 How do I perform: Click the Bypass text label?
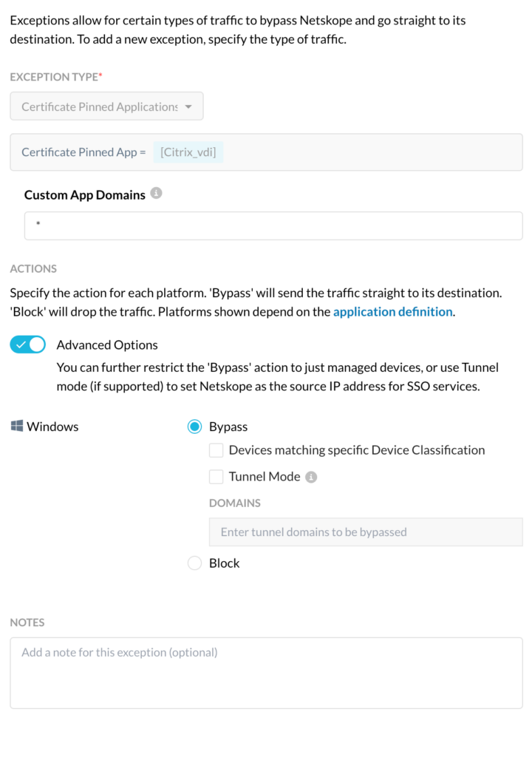(228, 426)
